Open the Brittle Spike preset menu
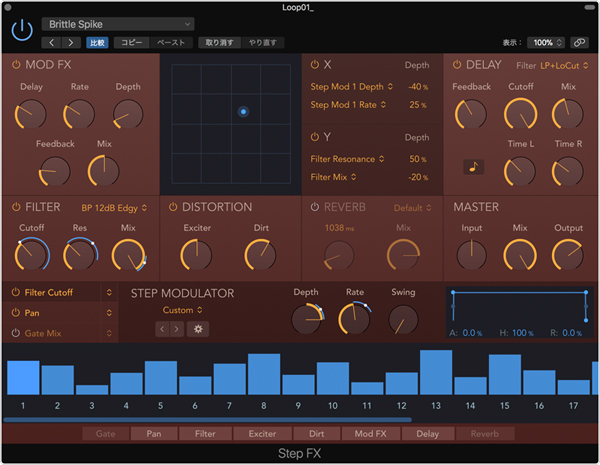This screenshot has width=600, height=465. pos(118,24)
